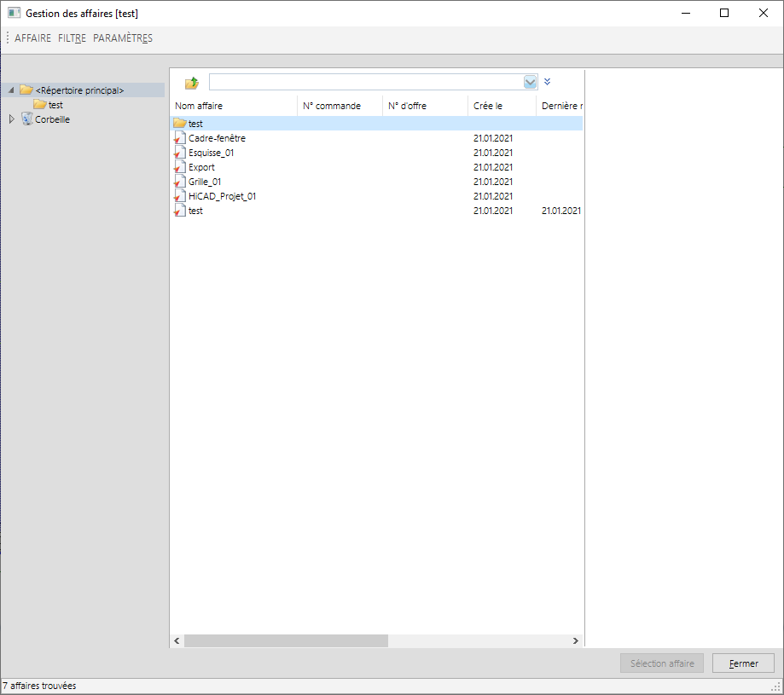Select the Esquisse_01 file icon

(179, 153)
